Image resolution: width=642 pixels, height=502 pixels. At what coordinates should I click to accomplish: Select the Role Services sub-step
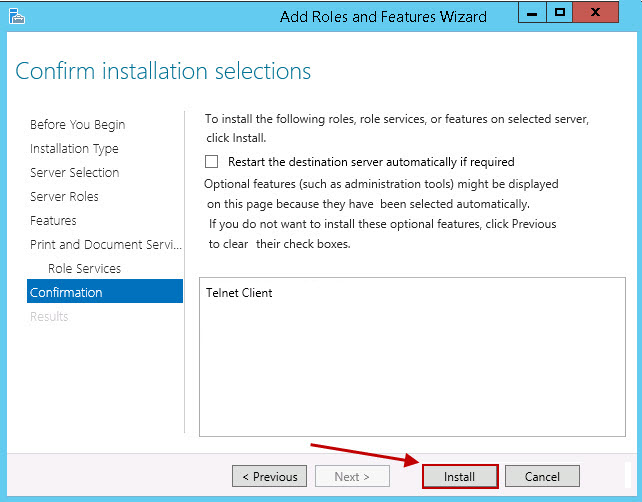pyautogui.click(x=84, y=269)
